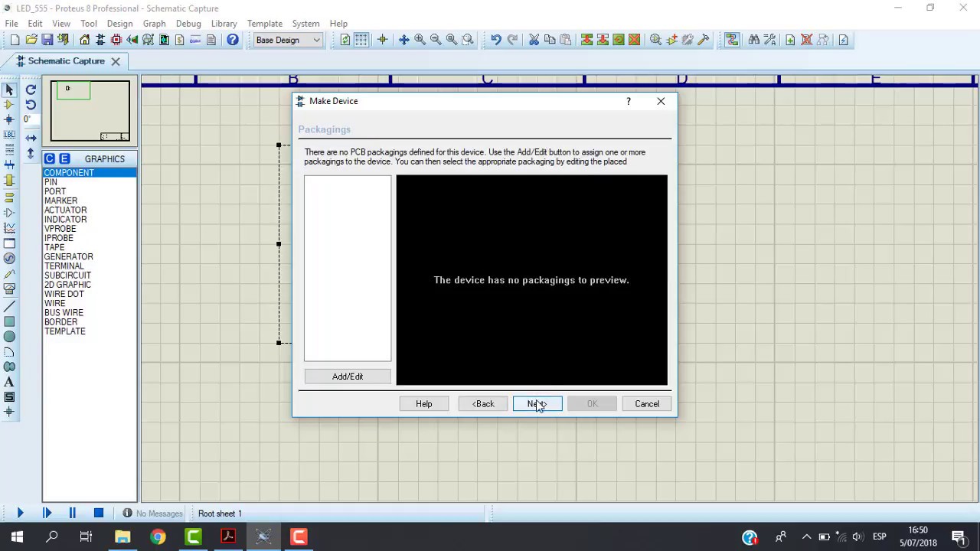Select the 2D box graphics tool

point(9,321)
